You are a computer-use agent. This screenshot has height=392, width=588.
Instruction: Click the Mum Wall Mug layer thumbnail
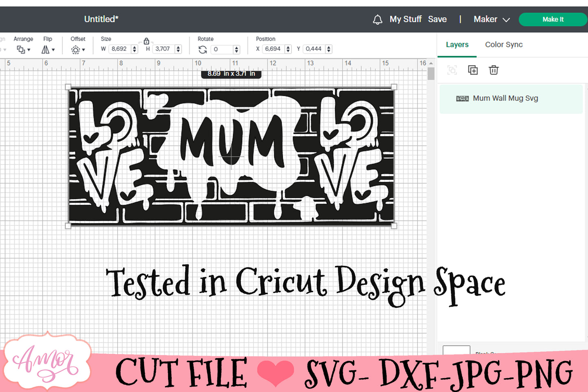click(462, 99)
